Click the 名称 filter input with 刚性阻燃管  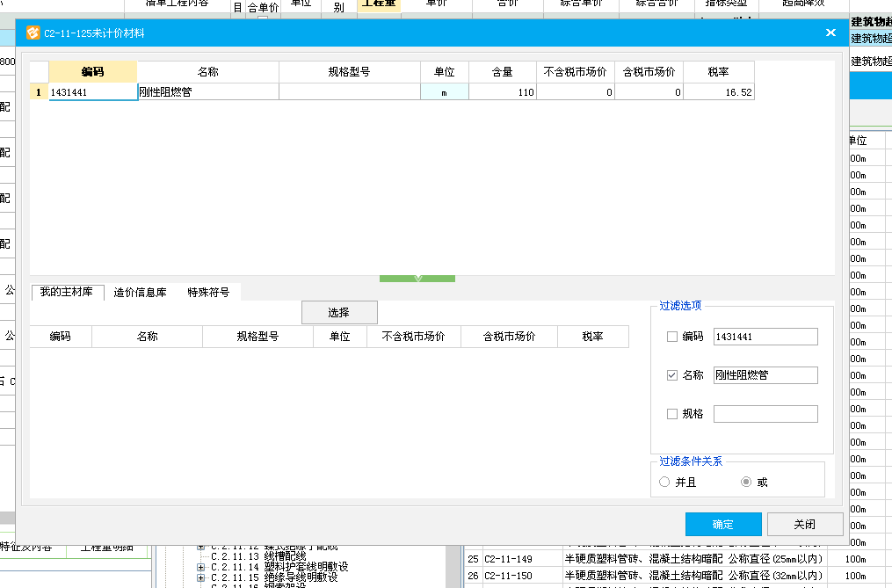click(x=765, y=375)
